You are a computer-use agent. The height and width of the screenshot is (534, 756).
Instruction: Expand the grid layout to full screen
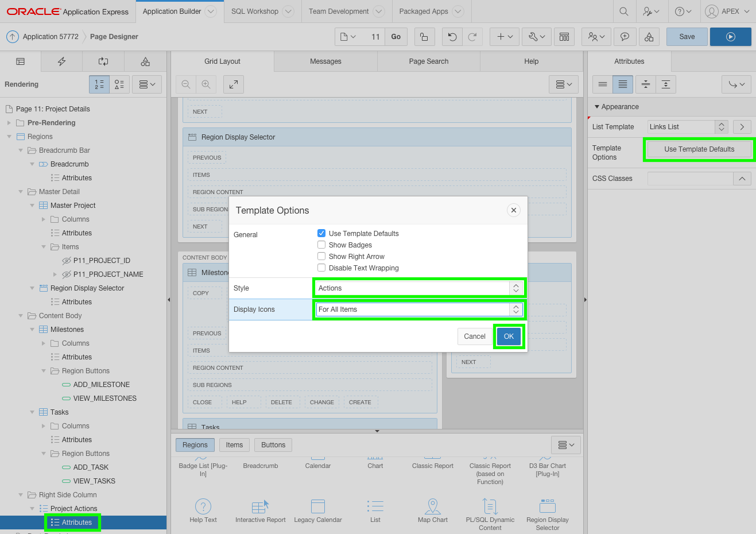pyautogui.click(x=234, y=84)
